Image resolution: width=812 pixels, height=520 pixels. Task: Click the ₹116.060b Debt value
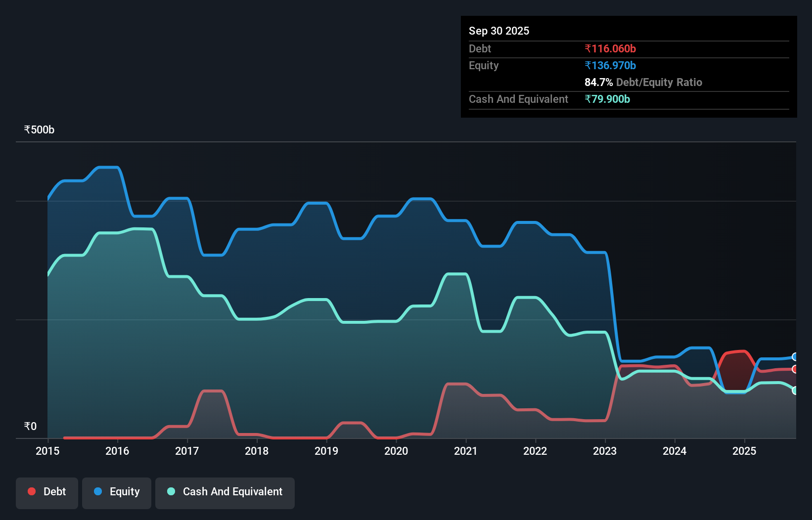[x=610, y=48]
